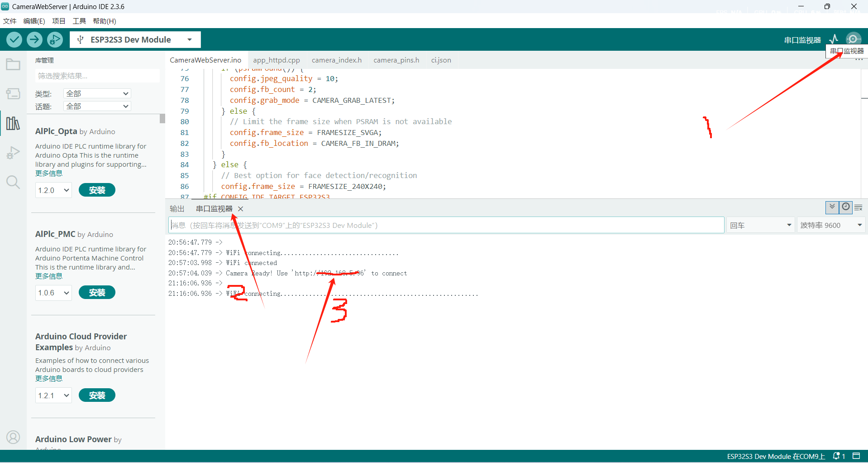Open 更多信息 link for Cloud Provider Examples
Image resolution: width=868 pixels, height=463 pixels.
tap(49, 379)
